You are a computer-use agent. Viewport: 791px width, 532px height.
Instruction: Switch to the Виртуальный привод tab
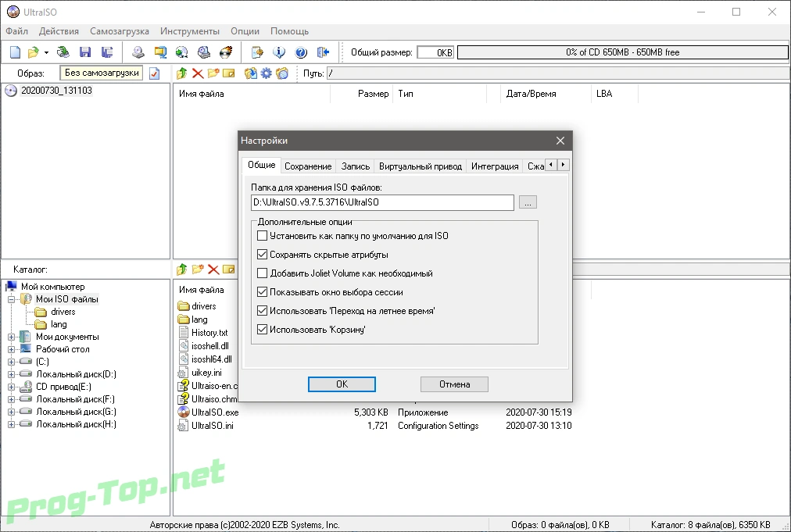click(x=421, y=166)
